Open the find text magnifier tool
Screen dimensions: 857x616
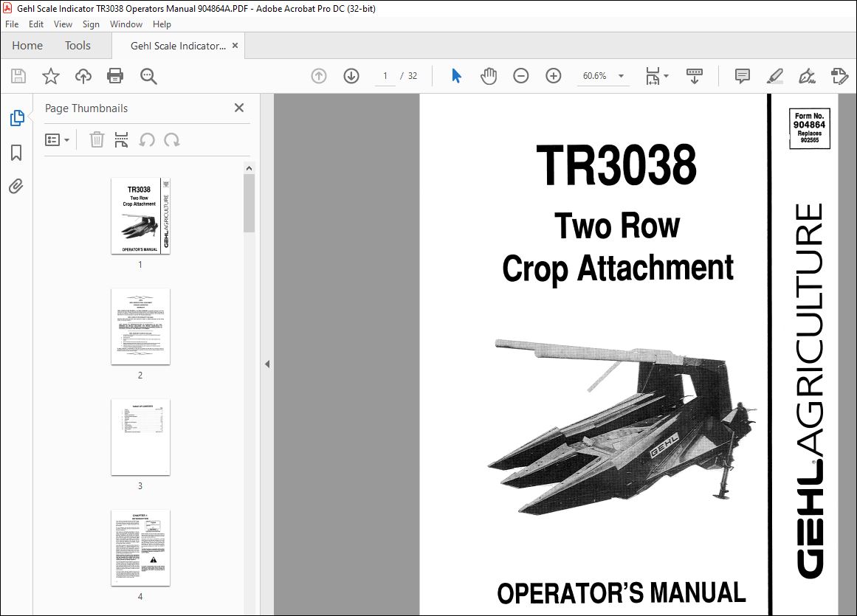(x=148, y=76)
